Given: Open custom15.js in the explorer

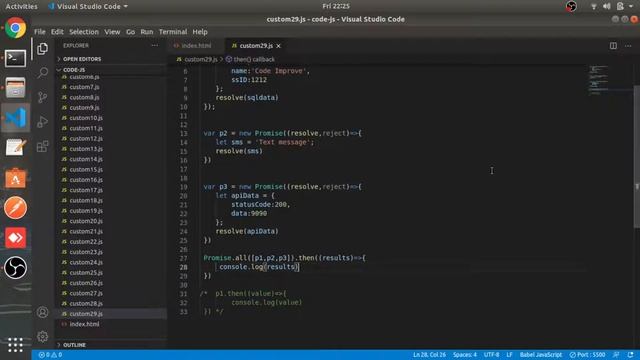Looking at the screenshot, I should point(86,169).
